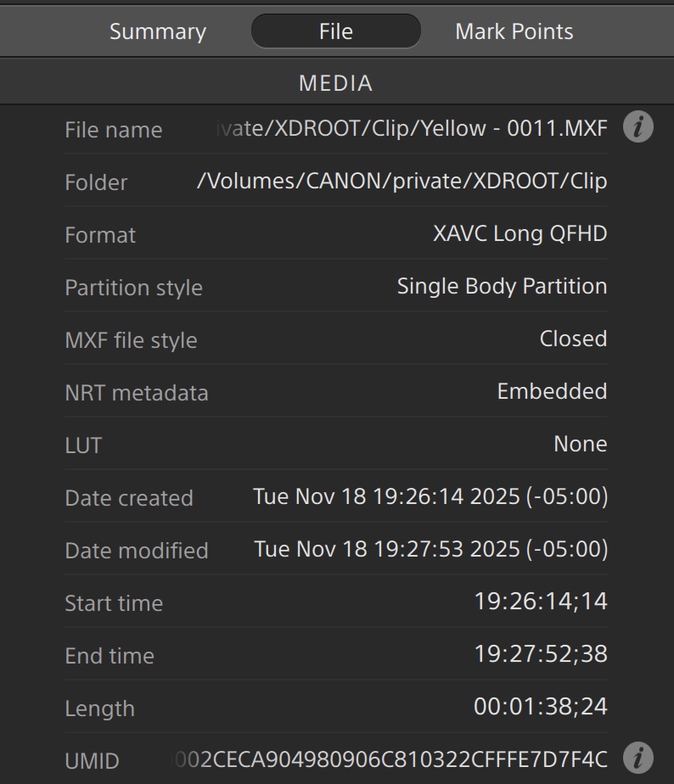Click the Folder path /Volumes/CANON value
The width and height of the screenshot is (674, 784).
point(402,182)
